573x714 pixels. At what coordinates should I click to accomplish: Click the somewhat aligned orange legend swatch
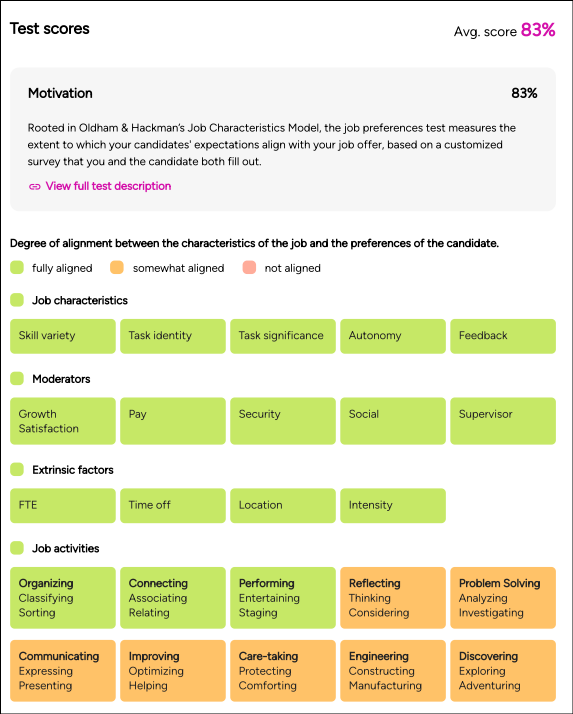click(117, 268)
